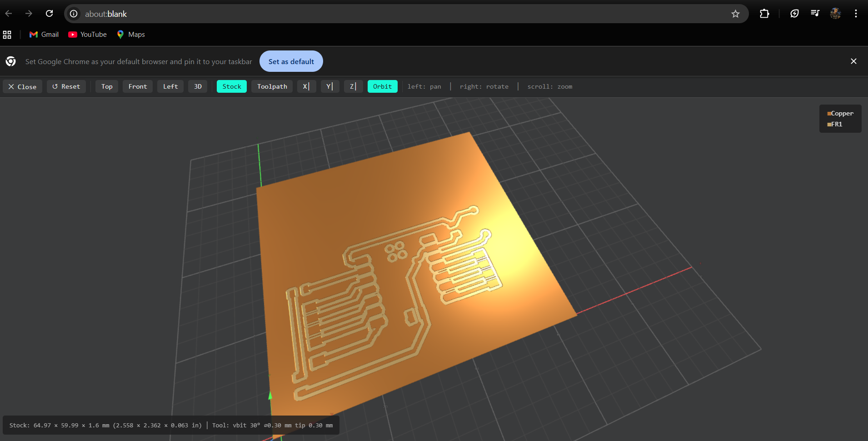Click the 'scroll: zoom' hint text
This screenshot has width=868, height=441.
[x=550, y=86]
